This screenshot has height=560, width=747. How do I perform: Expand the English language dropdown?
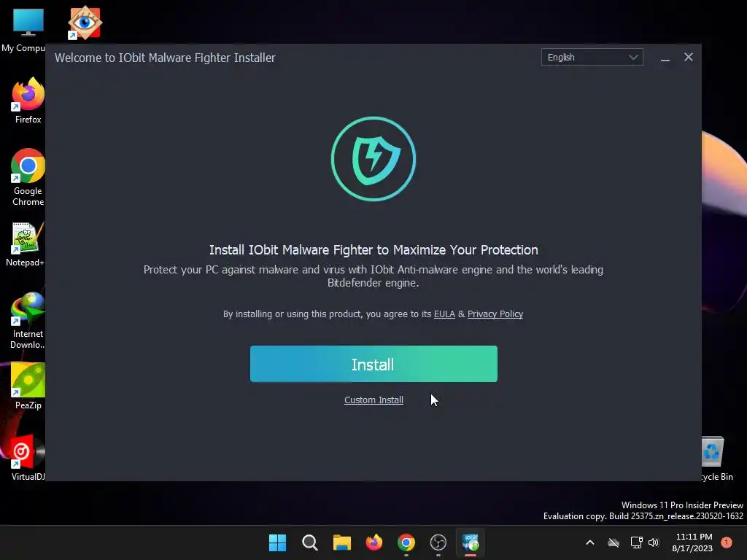coord(592,57)
